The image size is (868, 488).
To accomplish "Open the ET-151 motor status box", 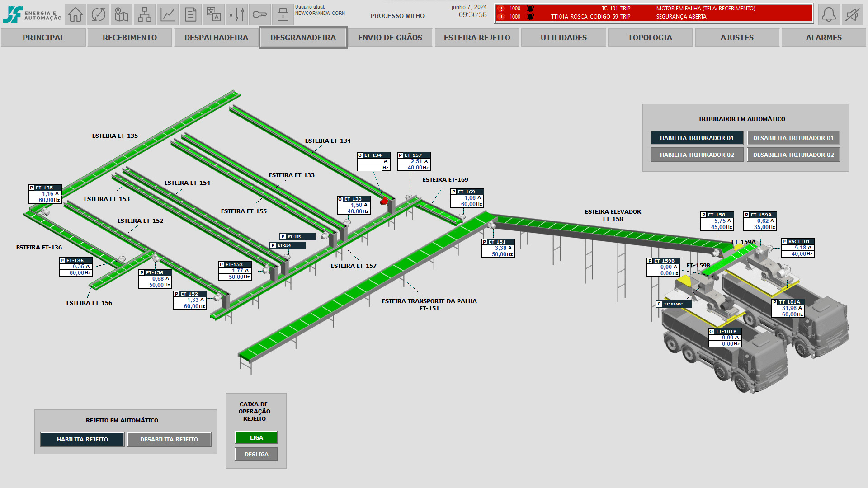I will tap(498, 248).
